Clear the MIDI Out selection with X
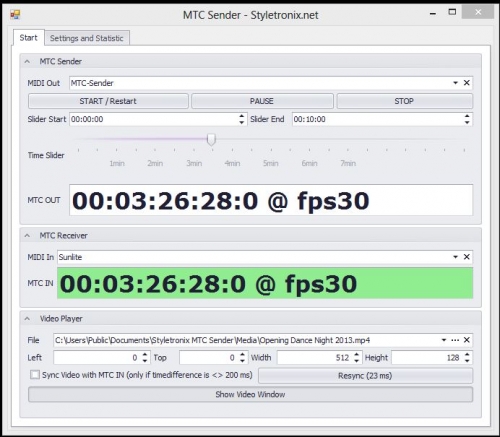The width and height of the screenshot is (500, 437). coord(467,83)
